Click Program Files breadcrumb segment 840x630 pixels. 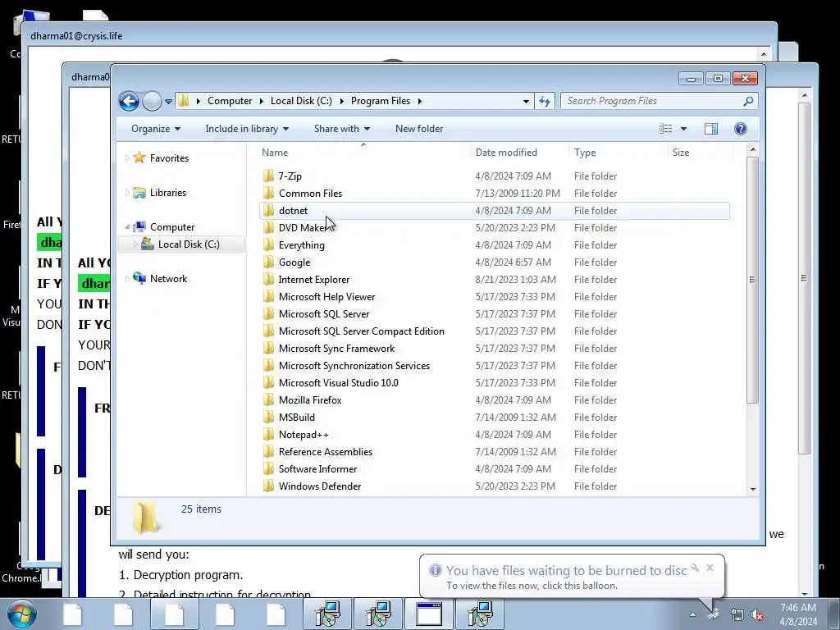381,101
